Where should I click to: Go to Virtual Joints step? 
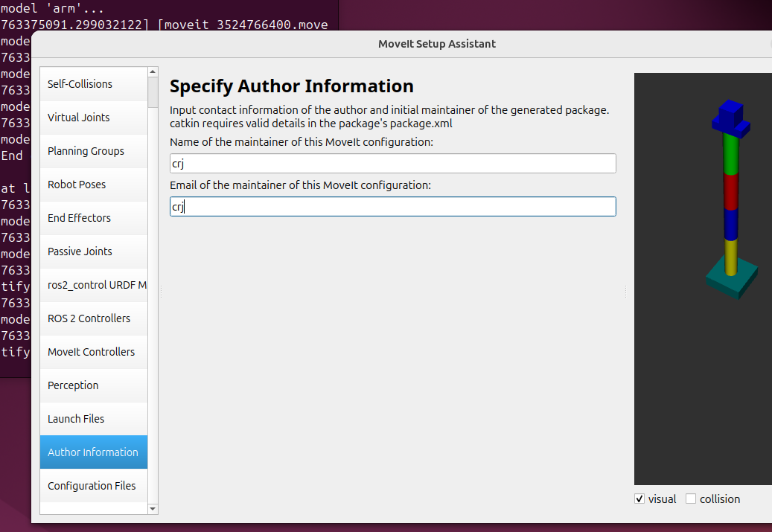(94, 118)
